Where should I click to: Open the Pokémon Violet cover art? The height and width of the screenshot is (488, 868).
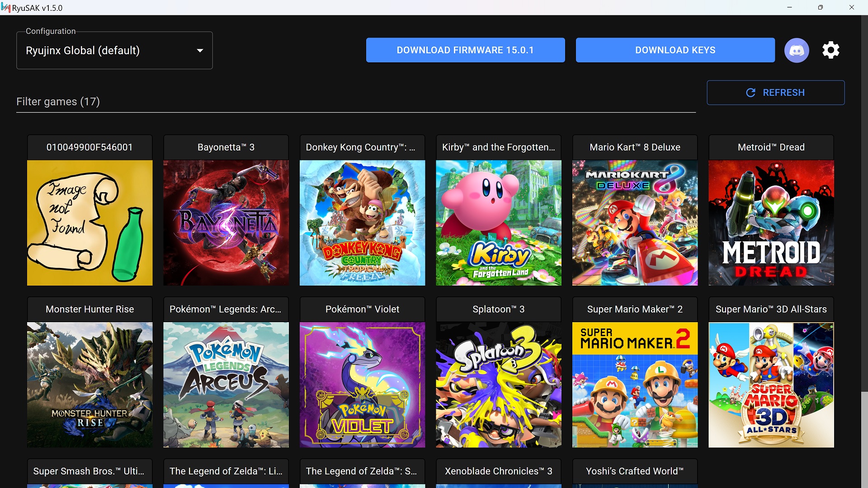[x=362, y=385]
